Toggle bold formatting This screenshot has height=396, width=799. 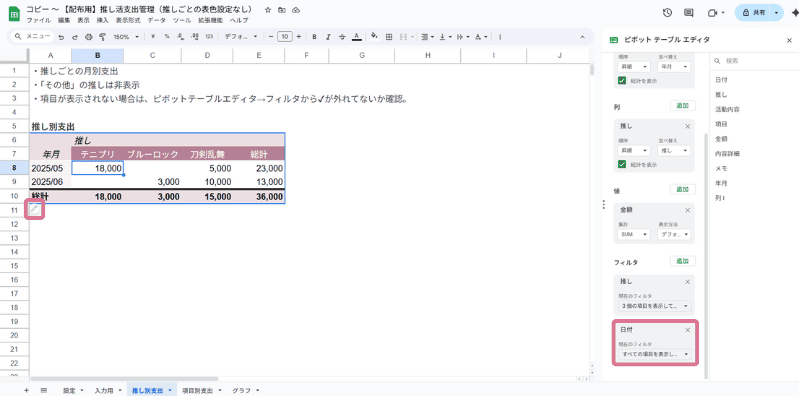(314, 37)
